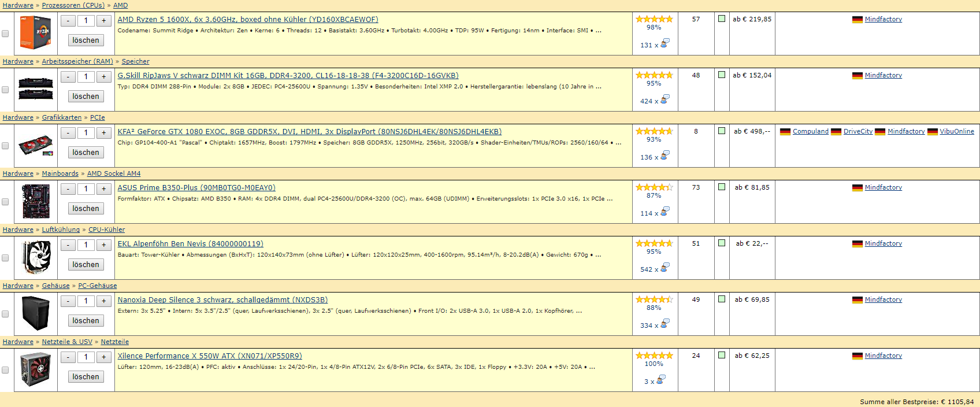Open the PC-Gehäuse breadcrumb
The height and width of the screenshot is (407, 980).
(98, 286)
